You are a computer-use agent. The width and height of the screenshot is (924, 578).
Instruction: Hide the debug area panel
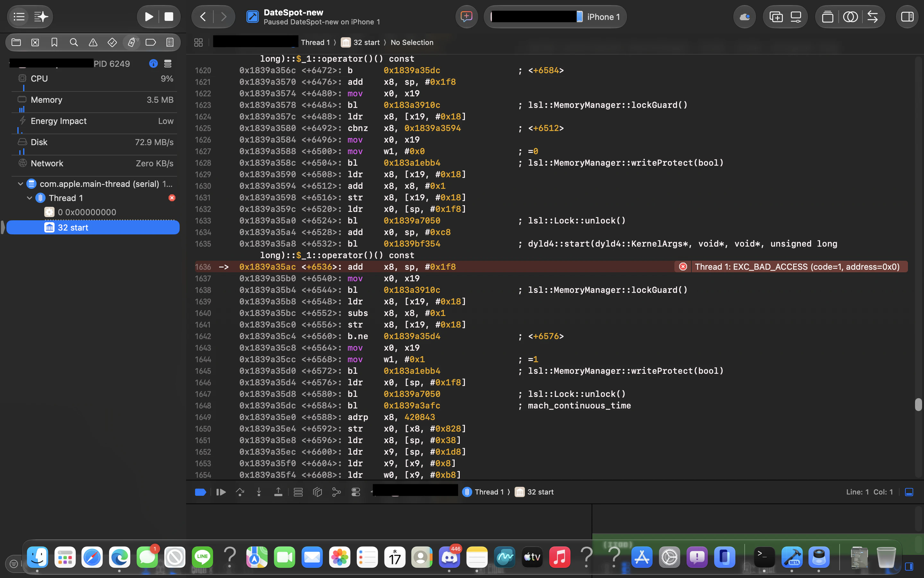(x=909, y=492)
